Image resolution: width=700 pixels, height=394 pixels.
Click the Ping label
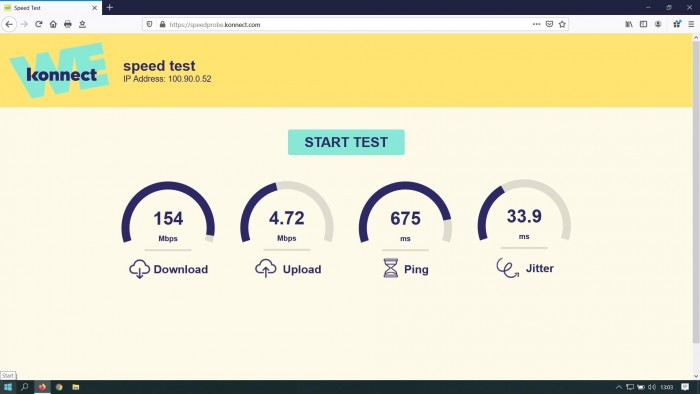pyautogui.click(x=416, y=270)
